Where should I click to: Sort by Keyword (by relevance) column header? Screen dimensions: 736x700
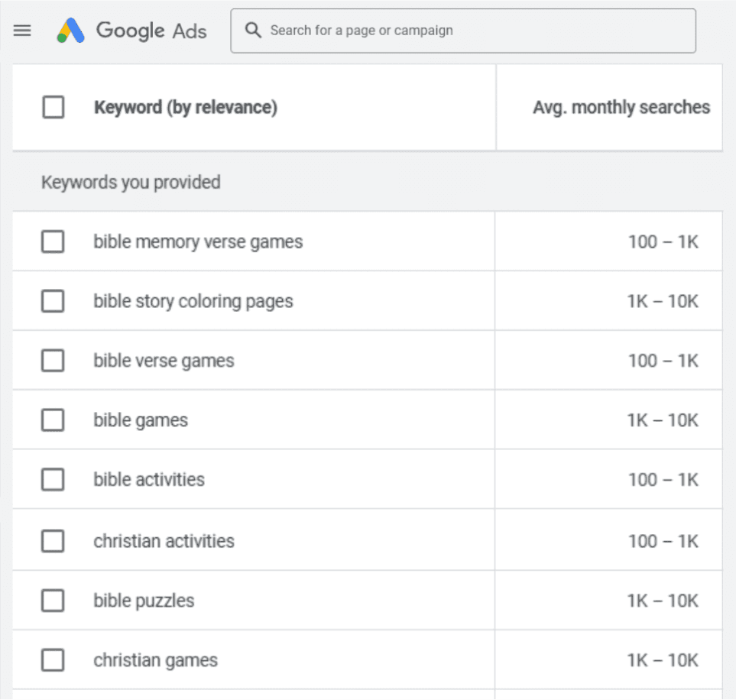(x=185, y=107)
